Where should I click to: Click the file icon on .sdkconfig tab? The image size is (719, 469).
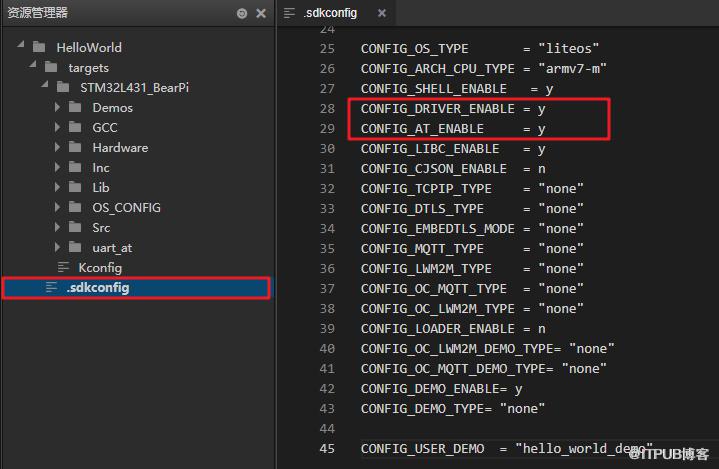pyautogui.click(x=289, y=13)
